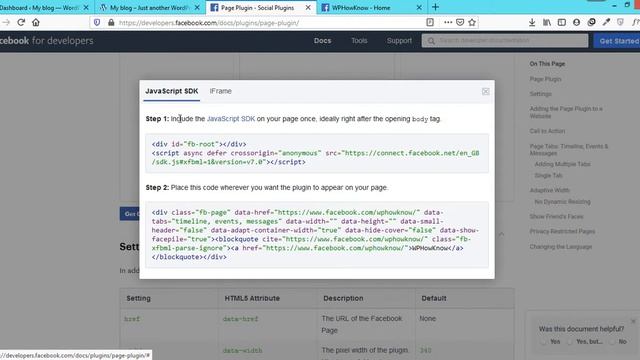Click the facebook for developers logo
The image size is (640, 360).
point(47,40)
